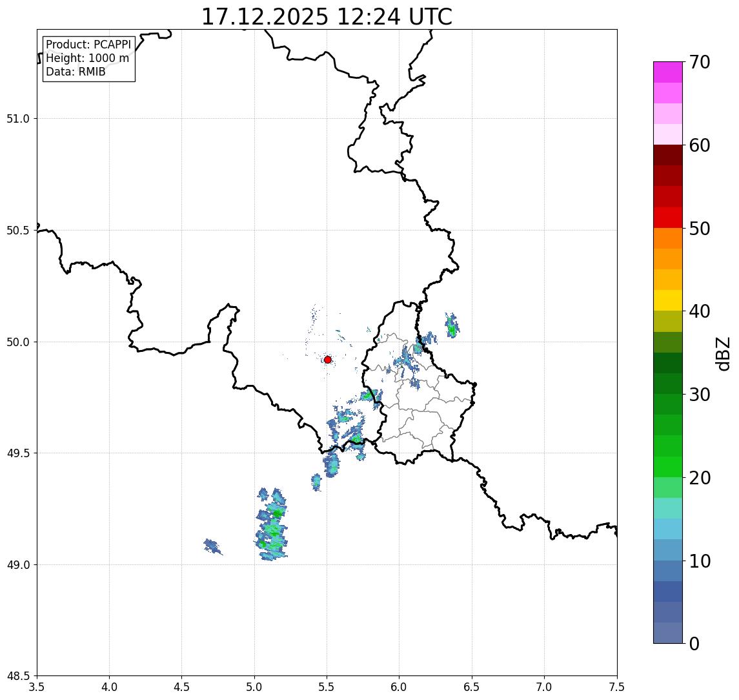The height and width of the screenshot is (700, 739).
Task: Click the red radar site marker dot
Action: [x=328, y=360]
